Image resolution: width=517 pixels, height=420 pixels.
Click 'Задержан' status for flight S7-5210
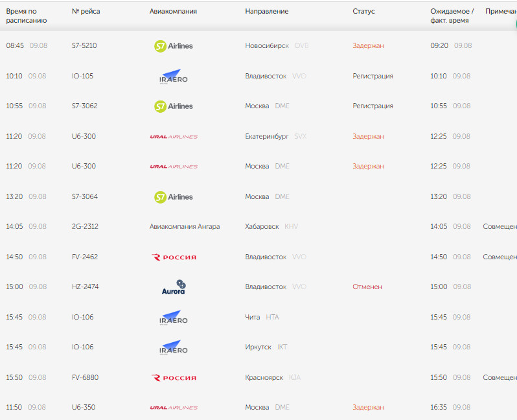pos(368,45)
